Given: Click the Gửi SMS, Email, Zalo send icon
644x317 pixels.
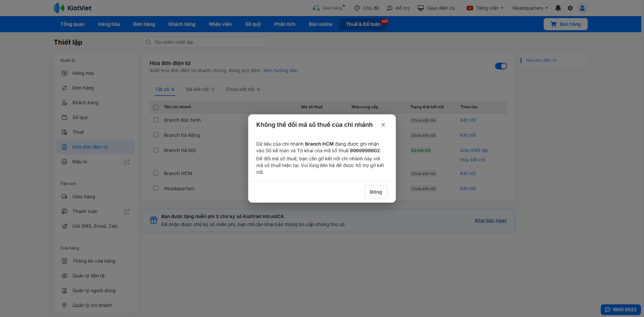Looking at the screenshot, I should point(64,226).
